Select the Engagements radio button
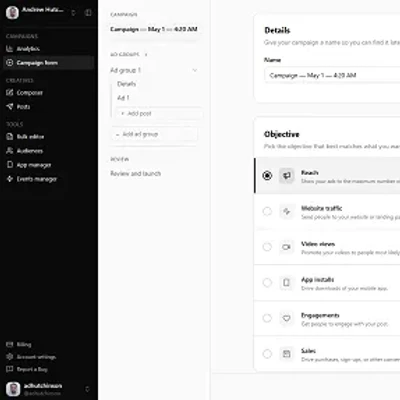The height and width of the screenshot is (400, 400). pos(267,318)
